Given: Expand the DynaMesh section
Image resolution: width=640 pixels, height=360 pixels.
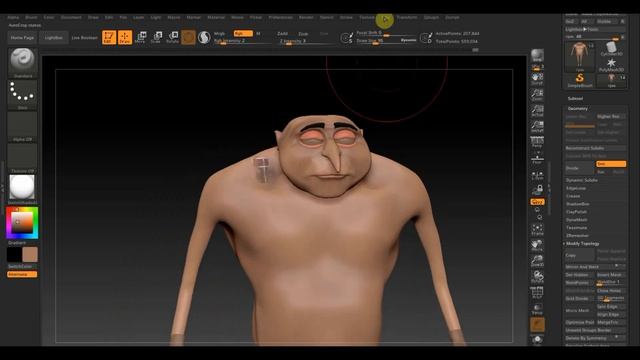Looking at the screenshot, I should (x=577, y=220).
